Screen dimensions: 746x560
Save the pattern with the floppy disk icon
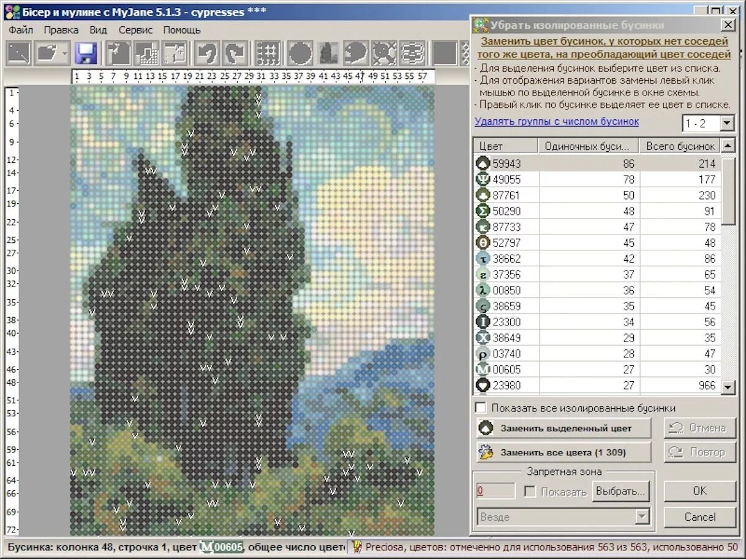coord(86,54)
